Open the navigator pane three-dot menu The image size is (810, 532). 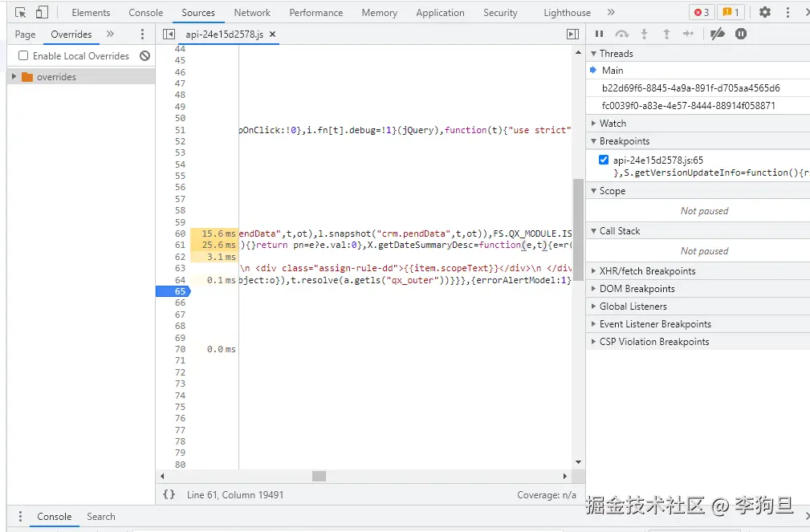click(x=143, y=34)
